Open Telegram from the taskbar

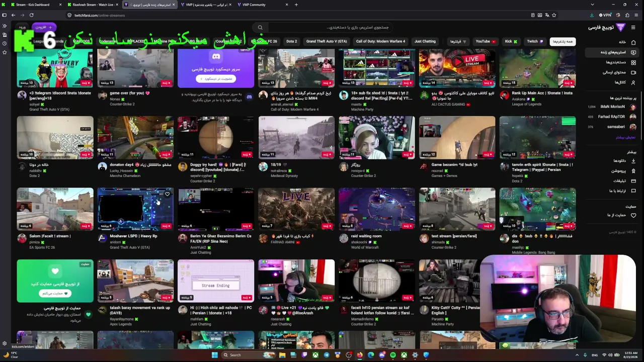pyautogui.click(x=327, y=355)
